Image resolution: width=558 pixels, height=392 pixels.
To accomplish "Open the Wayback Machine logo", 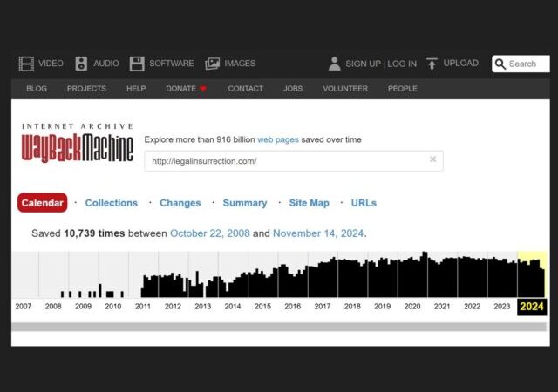I will (x=78, y=144).
